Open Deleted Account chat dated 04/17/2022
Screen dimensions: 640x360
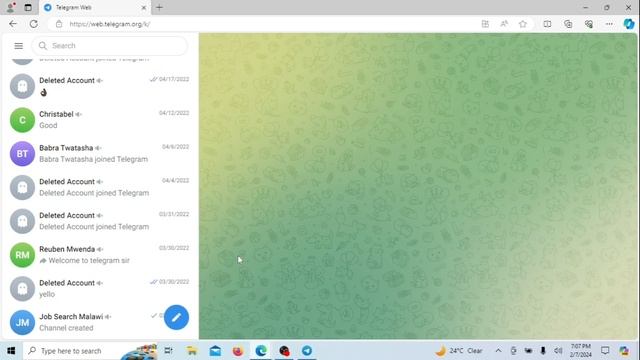pyautogui.click(x=100, y=86)
